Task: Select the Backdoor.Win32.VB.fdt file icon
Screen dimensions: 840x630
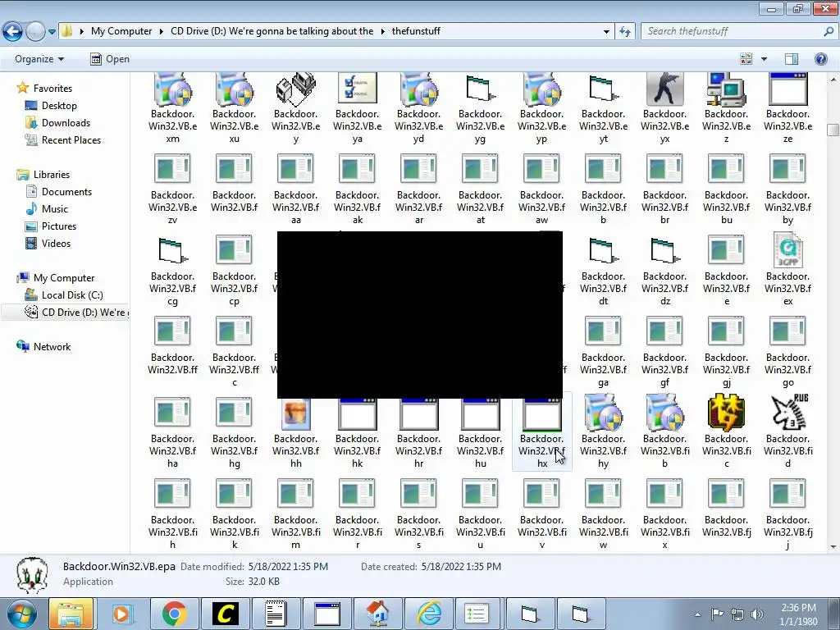Action: (603, 250)
